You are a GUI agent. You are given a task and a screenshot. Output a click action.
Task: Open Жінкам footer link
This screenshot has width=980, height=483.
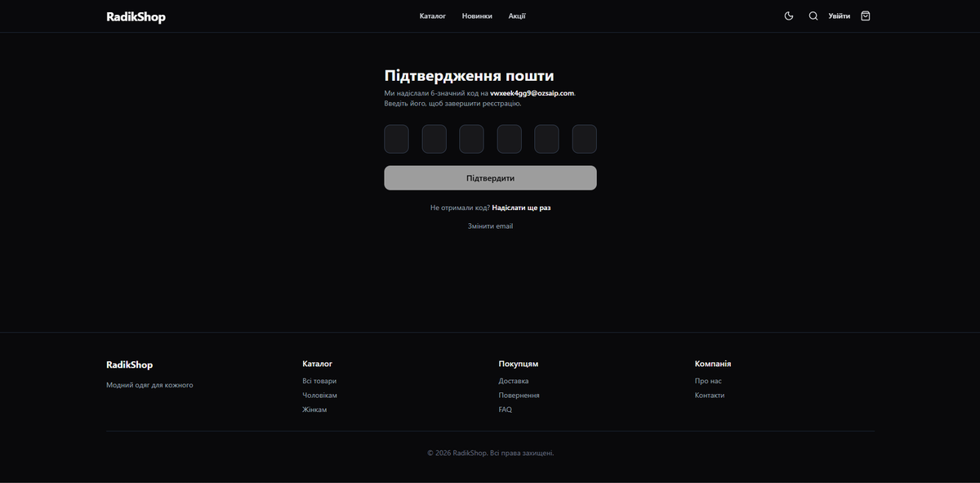pyautogui.click(x=314, y=409)
